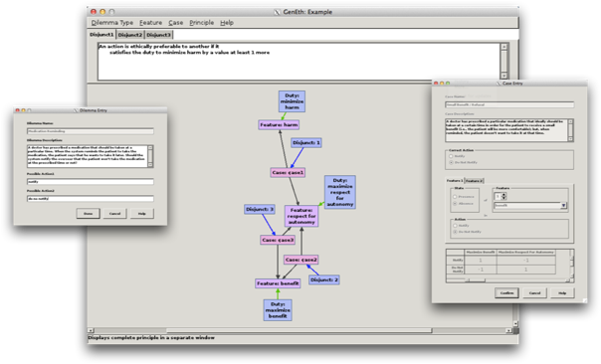Screen dimensions: 601x364
Task: Select the 'Case: case2' graph node
Action: coord(301,260)
